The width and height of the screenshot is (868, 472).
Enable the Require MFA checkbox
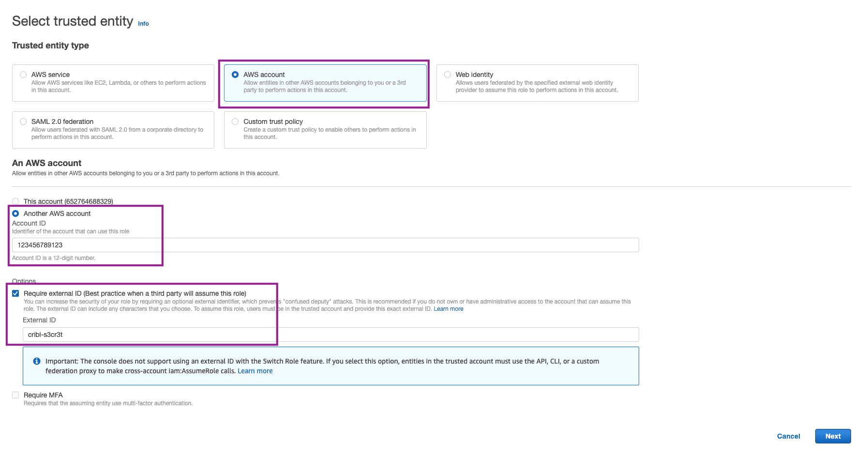[x=16, y=395]
